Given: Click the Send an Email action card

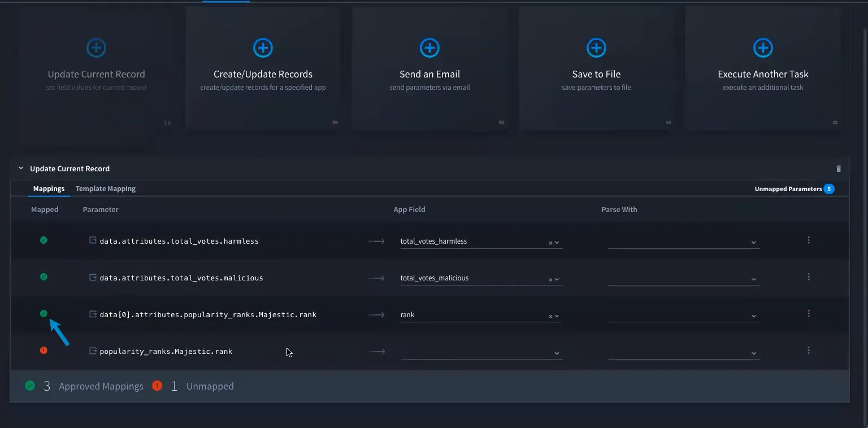Looking at the screenshot, I should 429,69.
